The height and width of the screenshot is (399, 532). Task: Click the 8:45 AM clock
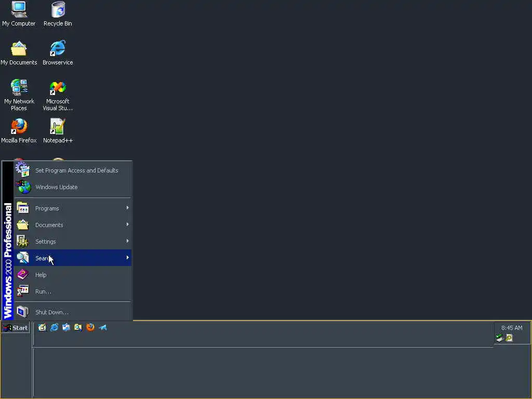pos(512,328)
